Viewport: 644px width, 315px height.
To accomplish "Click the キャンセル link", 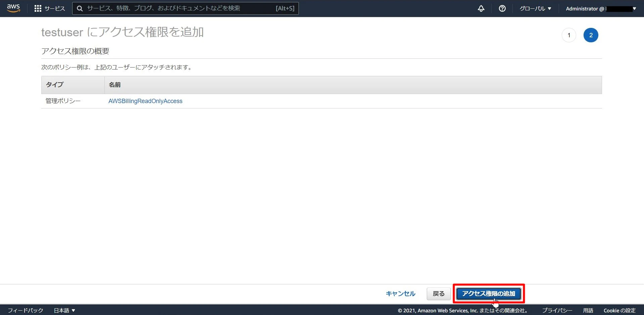I will click(401, 294).
